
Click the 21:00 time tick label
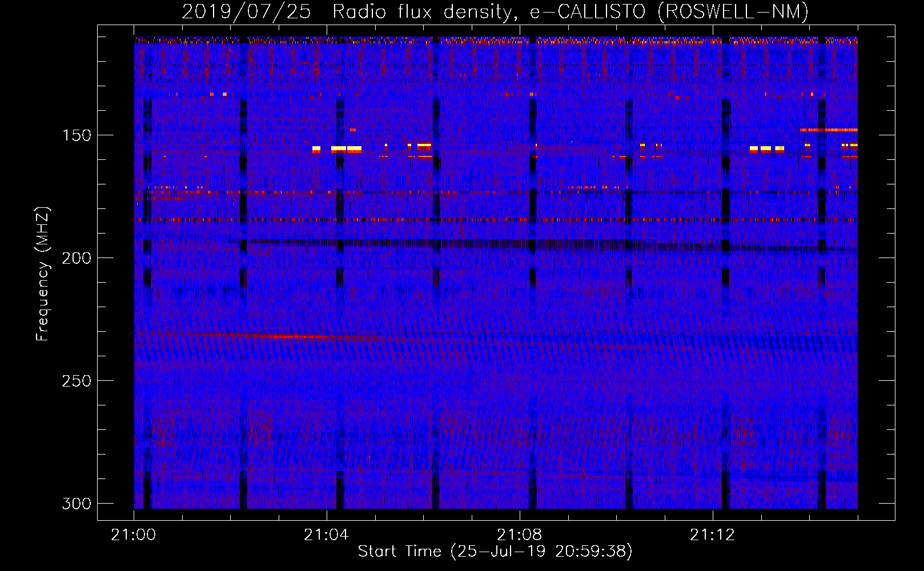point(133,535)
